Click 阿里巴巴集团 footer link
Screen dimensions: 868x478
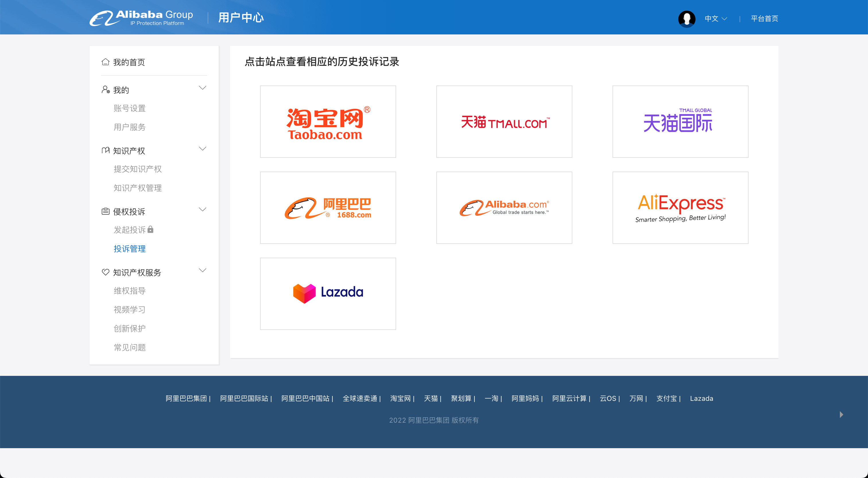coord(186,398)
